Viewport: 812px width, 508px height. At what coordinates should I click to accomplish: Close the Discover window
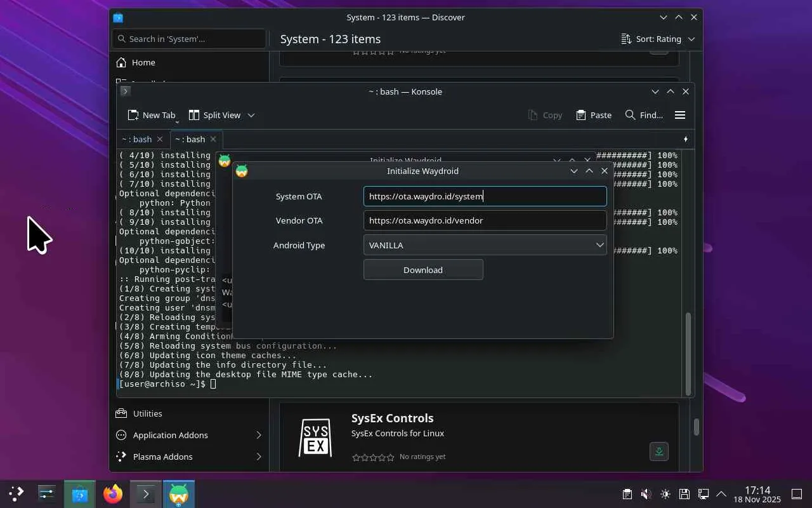[x=694, y=18]
